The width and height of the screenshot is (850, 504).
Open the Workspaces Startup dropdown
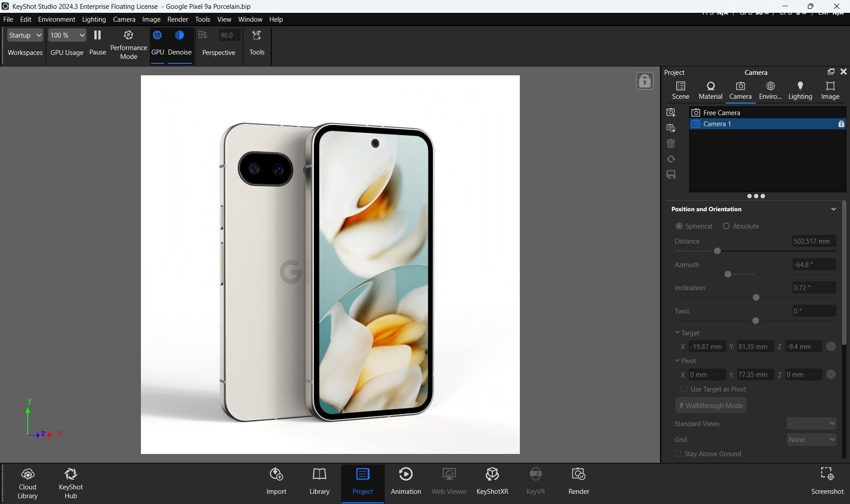click(x=25, y=35)
